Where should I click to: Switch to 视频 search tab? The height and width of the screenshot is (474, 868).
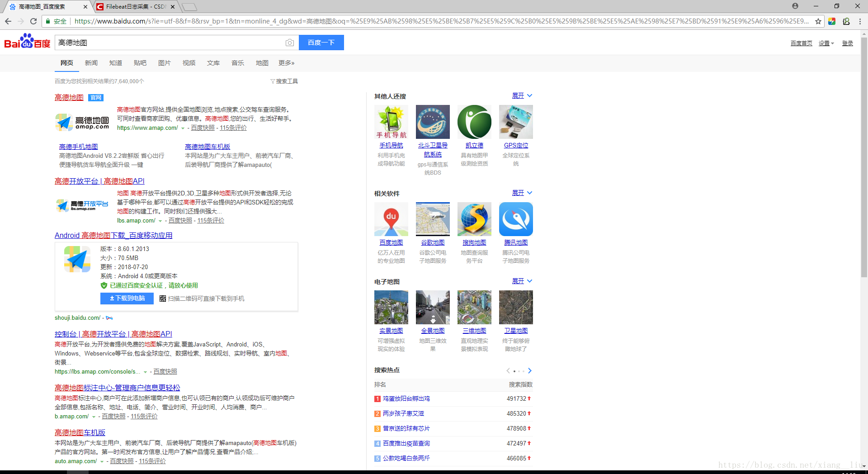(x=189, y=63)
